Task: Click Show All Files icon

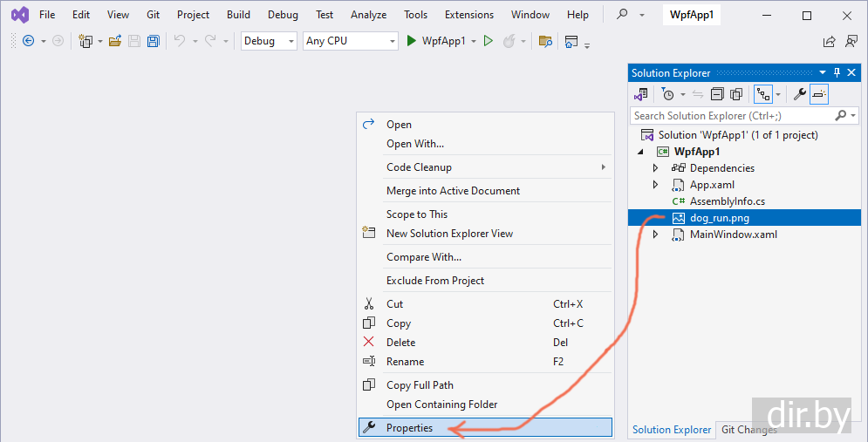Action: 736,94
